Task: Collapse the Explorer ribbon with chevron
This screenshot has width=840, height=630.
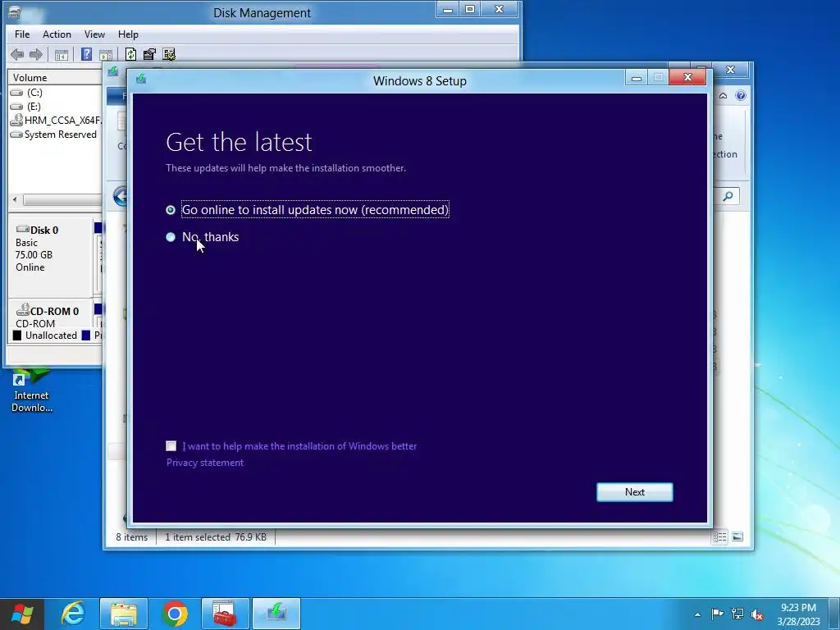Action: 723,96
